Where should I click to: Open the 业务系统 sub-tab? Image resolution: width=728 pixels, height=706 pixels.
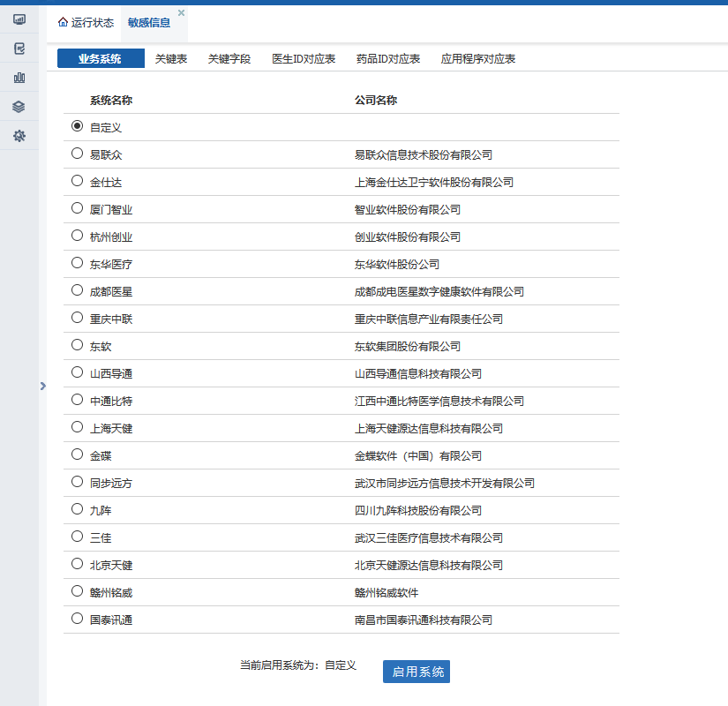point(101,58)
